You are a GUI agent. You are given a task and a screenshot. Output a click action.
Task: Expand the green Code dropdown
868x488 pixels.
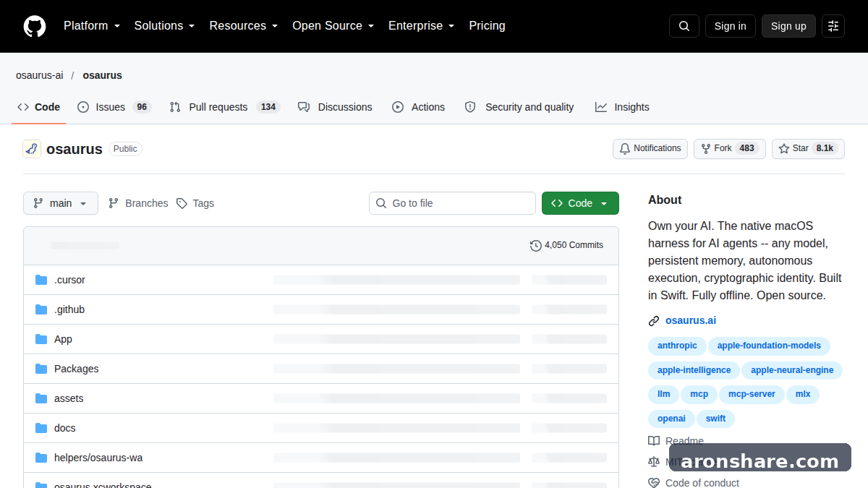(580, 203)
